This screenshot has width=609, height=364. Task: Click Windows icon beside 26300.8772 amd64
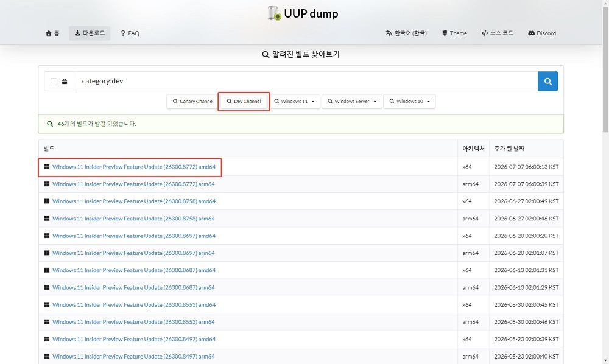[x=47, y=167]
